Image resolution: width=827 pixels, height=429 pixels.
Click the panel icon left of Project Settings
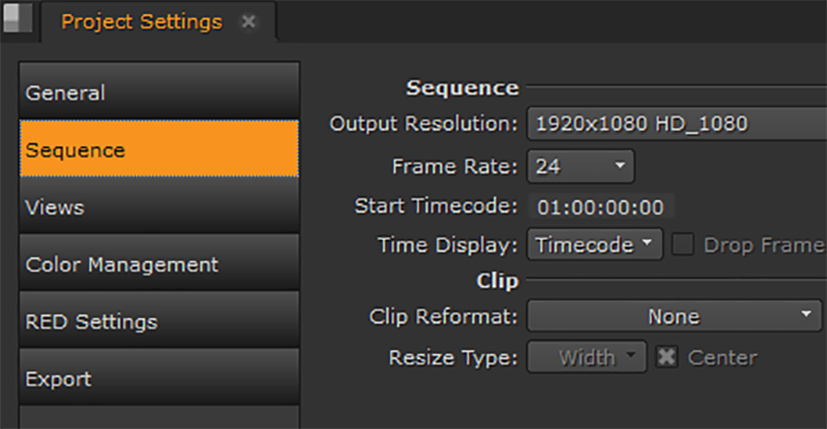17,21
